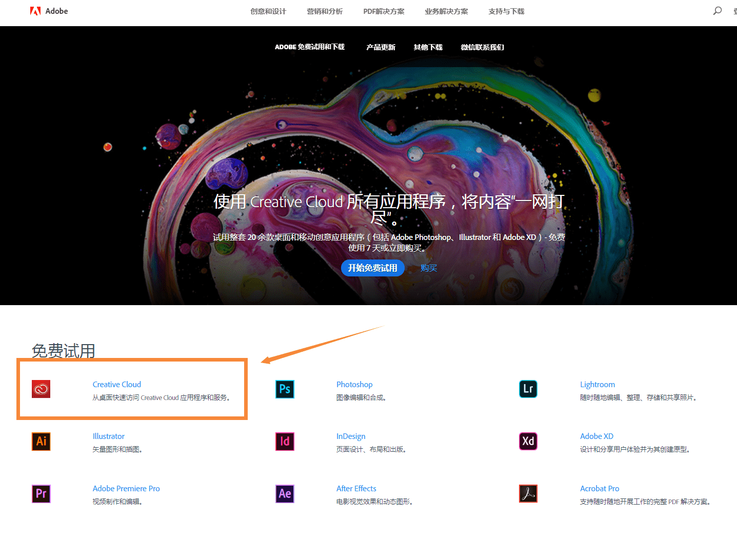Open the Lightroom link
Screen dimensions: 737x560
coord(597,385)
